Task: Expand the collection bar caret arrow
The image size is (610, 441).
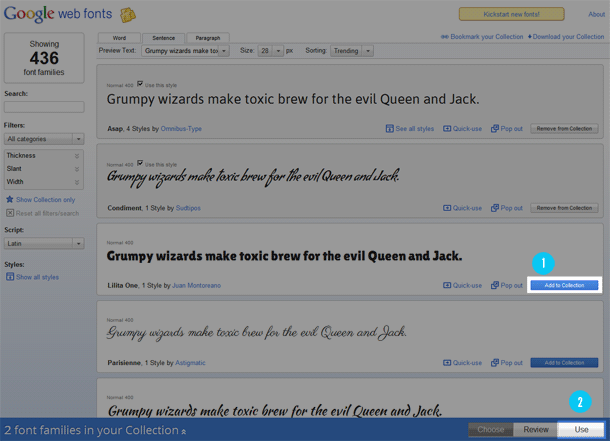Action: point(184,431)
